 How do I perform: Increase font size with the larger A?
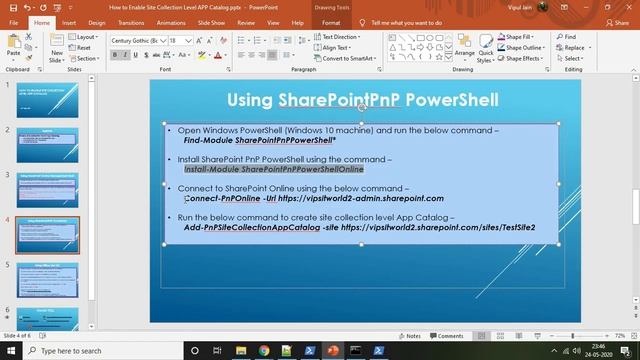coord(199,40)
